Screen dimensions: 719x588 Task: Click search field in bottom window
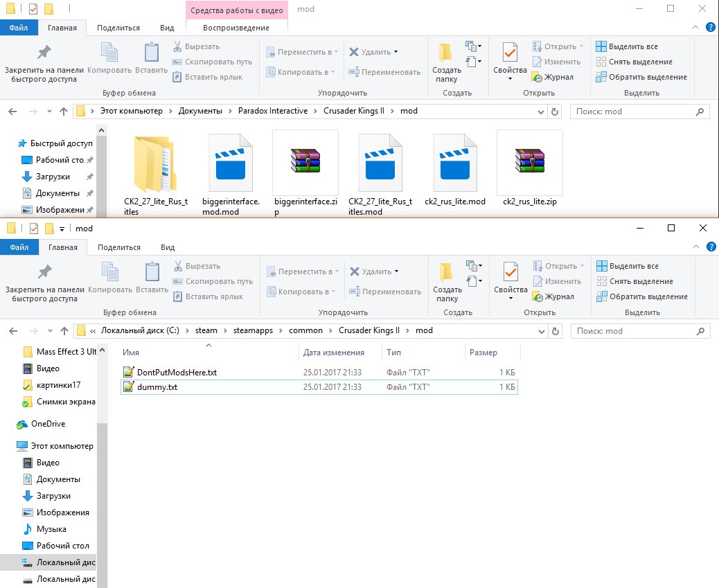[x=641, y=331]
